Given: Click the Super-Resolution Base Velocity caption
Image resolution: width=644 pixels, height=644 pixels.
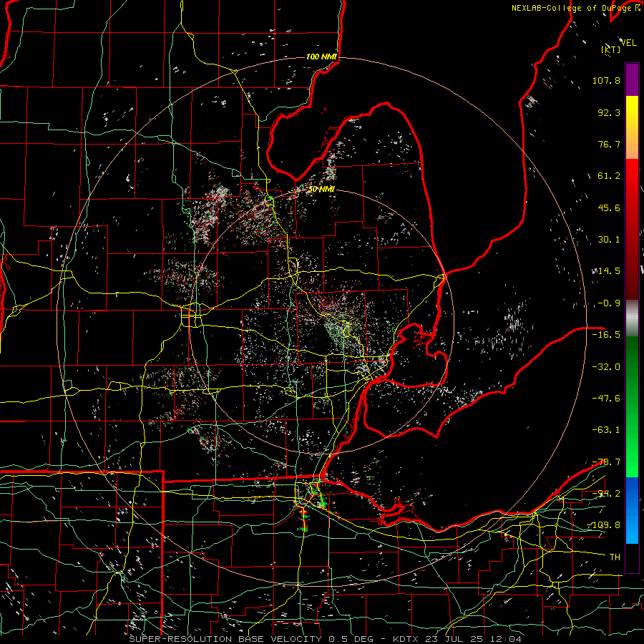Looking at the screenshot, I should [x=325, y=639].
